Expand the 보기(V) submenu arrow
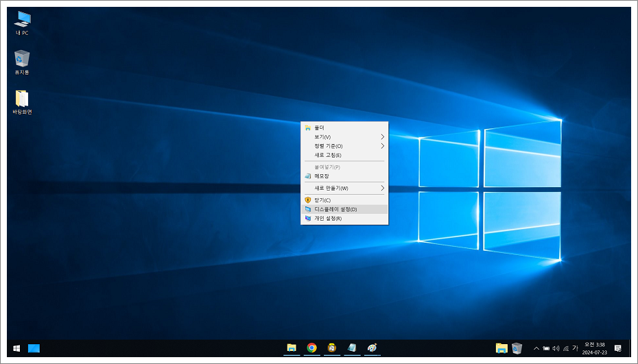Image resolution: width=638 pixels, height=364 pixels. tap(382, 136)
